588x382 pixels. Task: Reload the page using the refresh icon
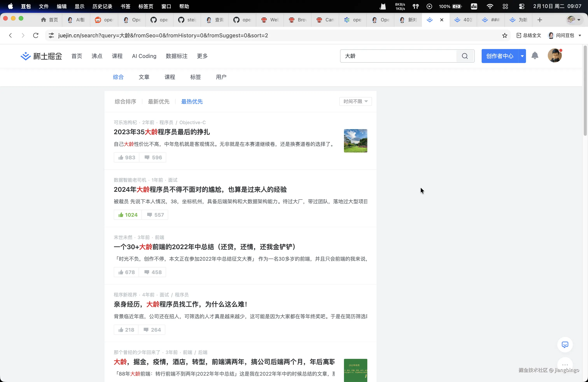click(36, 35)
